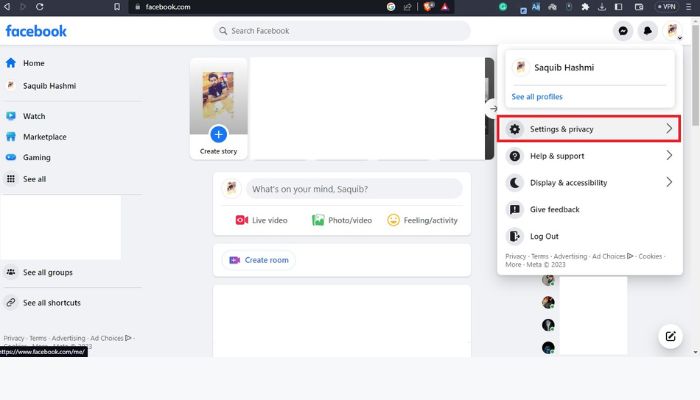Viewport: 700px width, 400px height.
Task: Open Display & accessibility menu item
Action: 589,183
